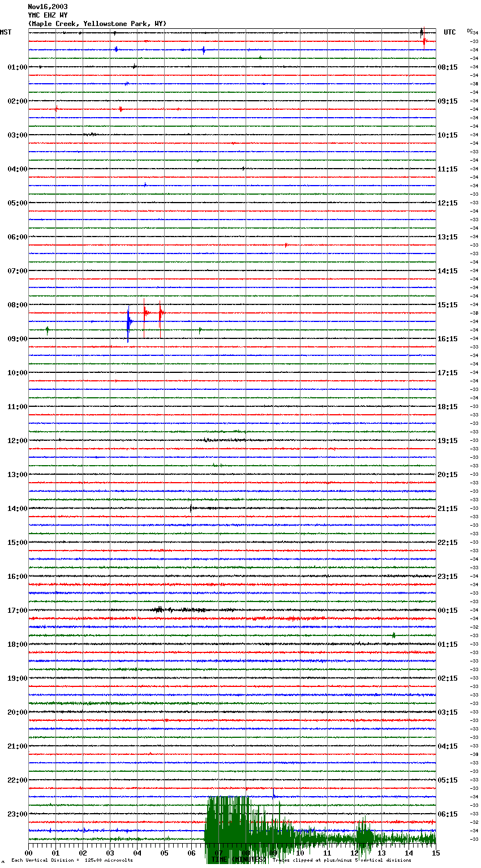This screenshot has width=481, height=868.
Task: Click the tall blue spike near 08:00 trace
Action: click(x=128, y=324)
